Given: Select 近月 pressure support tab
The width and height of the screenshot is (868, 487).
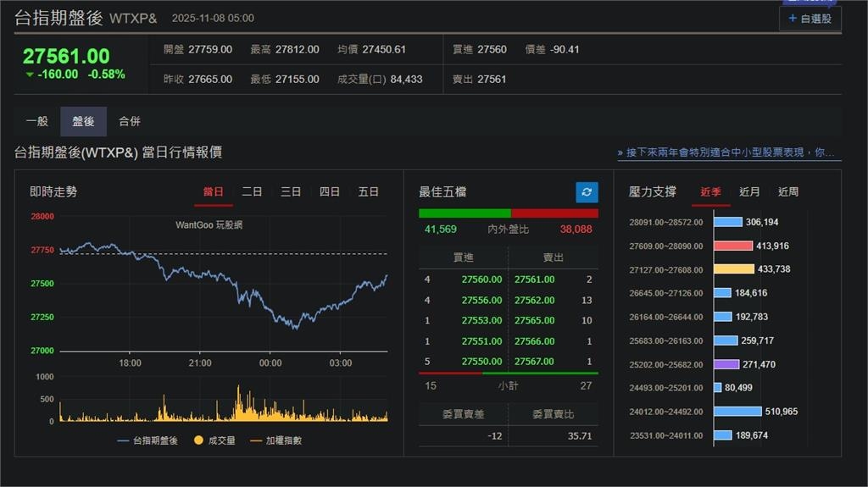Looking at the screenshot, I should coord(749,192).
